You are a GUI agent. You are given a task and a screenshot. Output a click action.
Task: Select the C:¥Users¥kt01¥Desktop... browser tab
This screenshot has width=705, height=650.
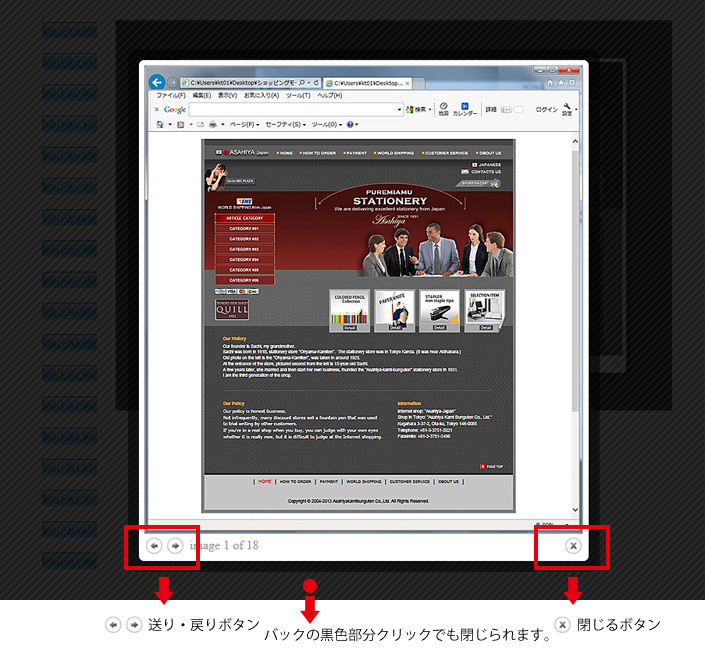367,83
